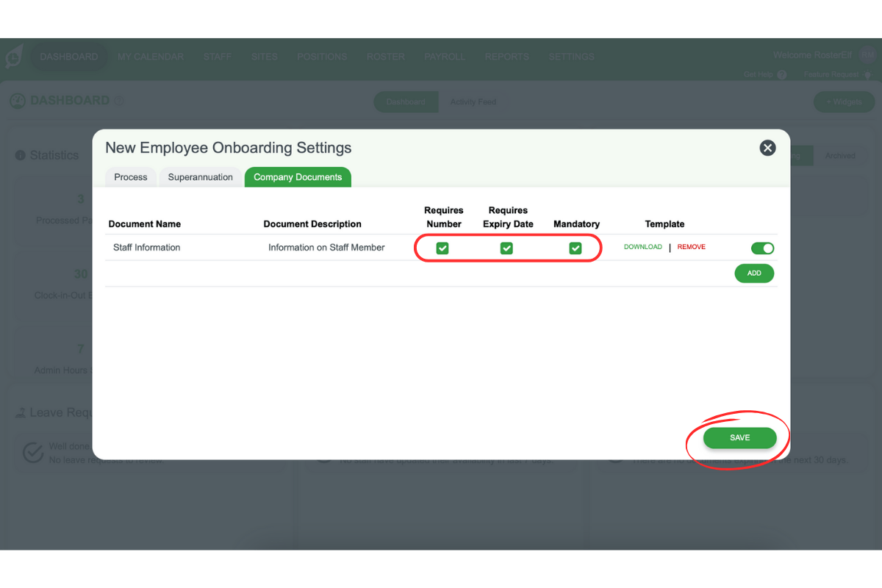882x588 pixels.
Task: Click the RosterElf logo icon
Action: coord(14,56)
